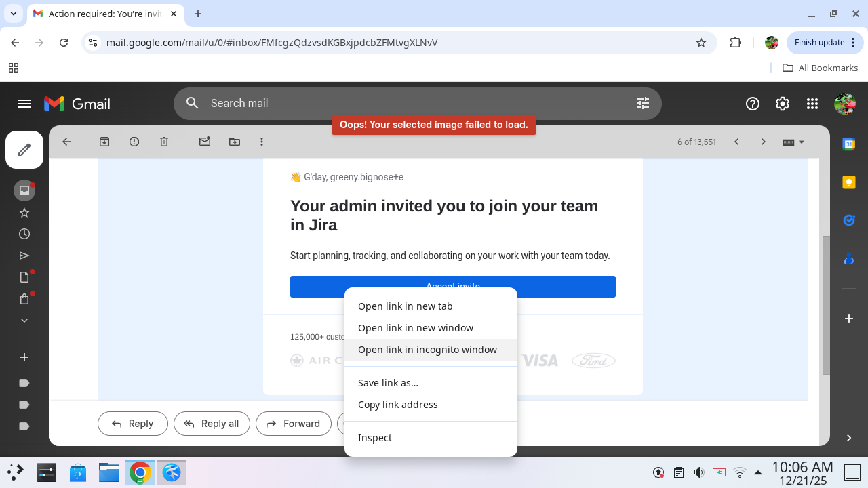Open input tools keyboard dropdown
Viewport: 868px width, 488px height.
pos(793,142)
